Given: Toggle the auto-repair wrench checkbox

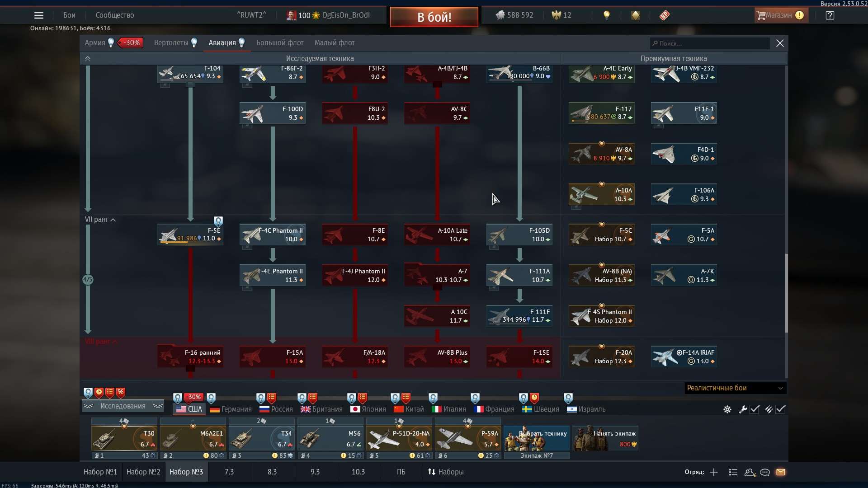Looking at the screenshot, I should pos(755,409).
